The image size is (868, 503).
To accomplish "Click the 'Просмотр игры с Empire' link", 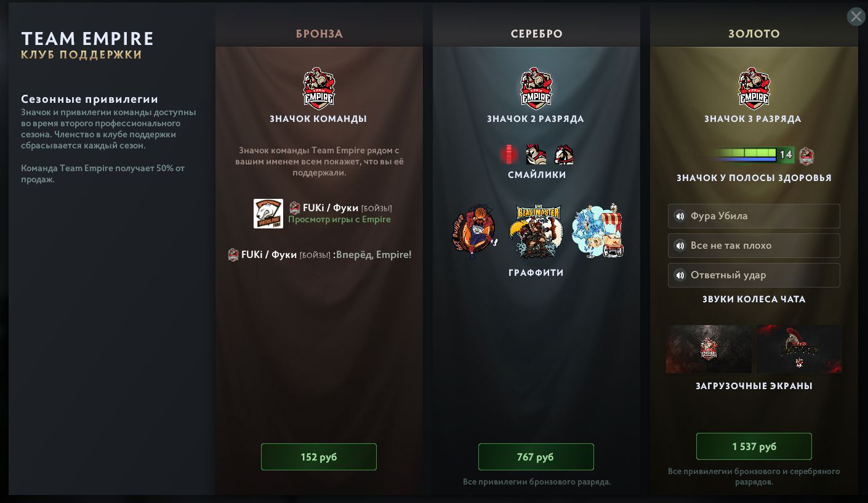I will coord(339,220).
